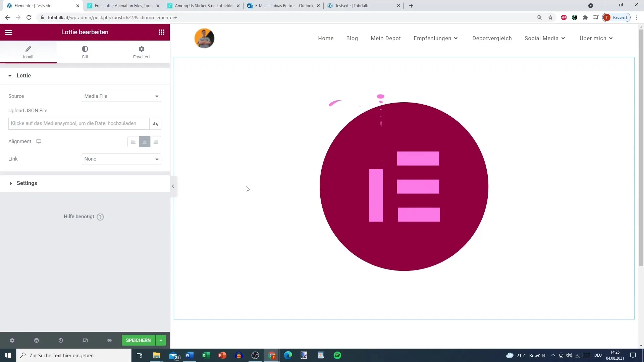644x362 pixels.
Task: Open Microsoft Word from the taskbar
Action: click(190, 355)
